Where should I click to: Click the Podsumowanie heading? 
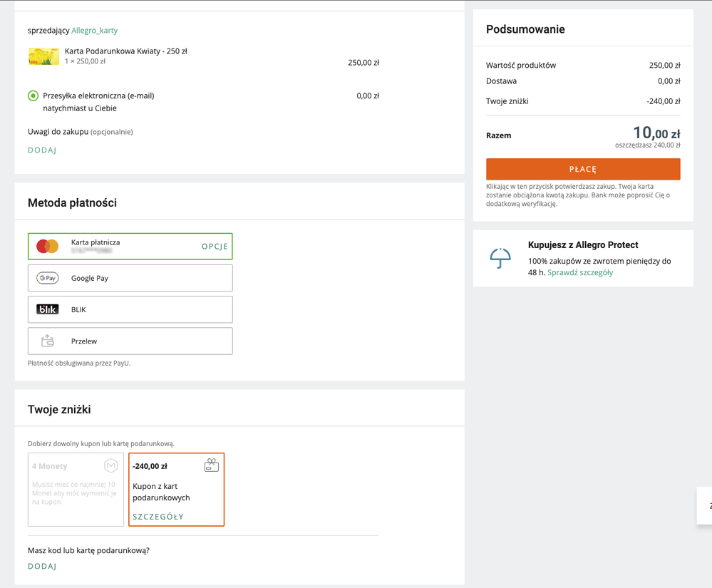pyautogui.click(x=525, y=29)
